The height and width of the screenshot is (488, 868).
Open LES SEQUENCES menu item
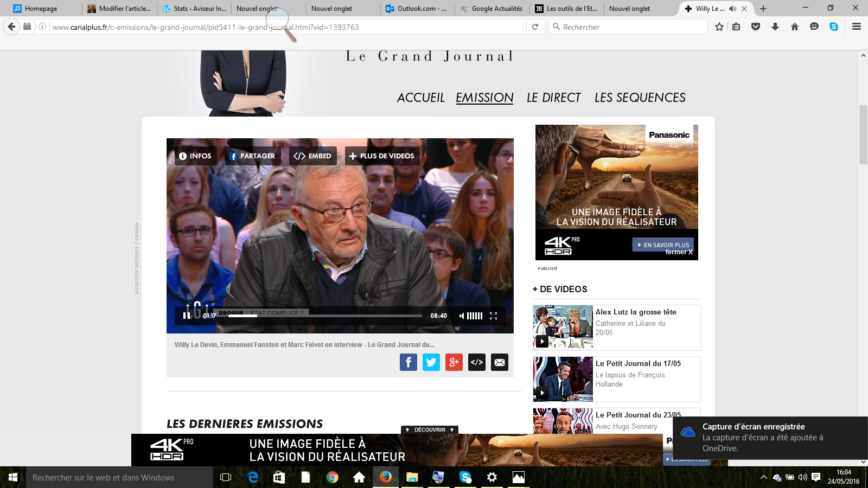click(640, 98)
